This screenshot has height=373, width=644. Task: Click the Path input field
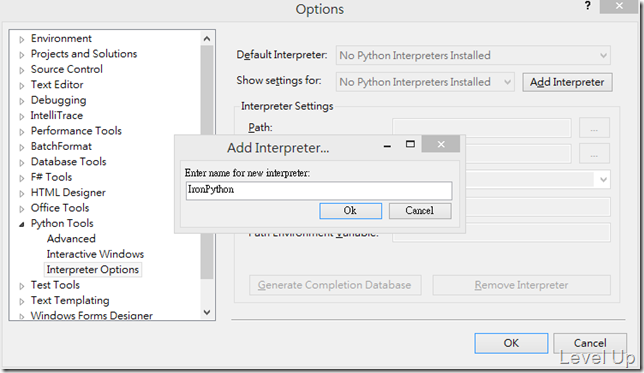coord(482,127)
